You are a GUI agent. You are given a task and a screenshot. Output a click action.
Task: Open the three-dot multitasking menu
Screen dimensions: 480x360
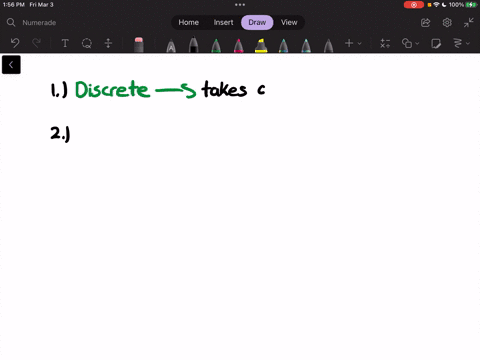click(240, 5)
